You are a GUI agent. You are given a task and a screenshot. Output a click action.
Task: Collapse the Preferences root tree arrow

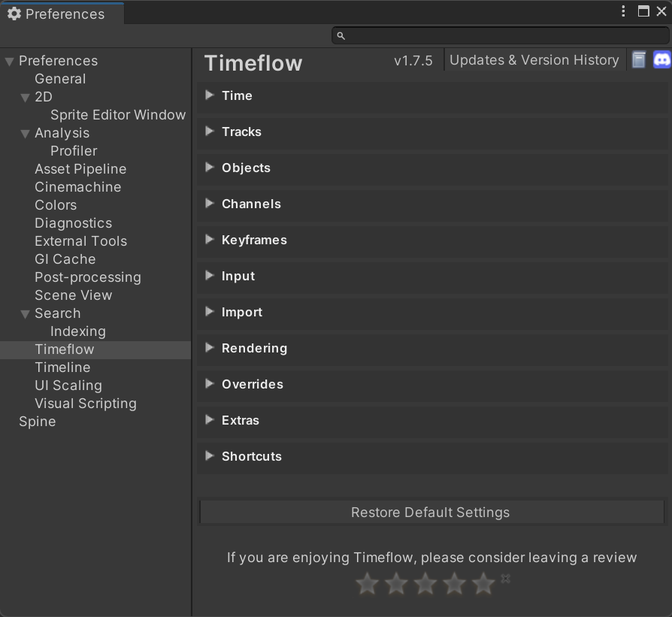(10, 62)
